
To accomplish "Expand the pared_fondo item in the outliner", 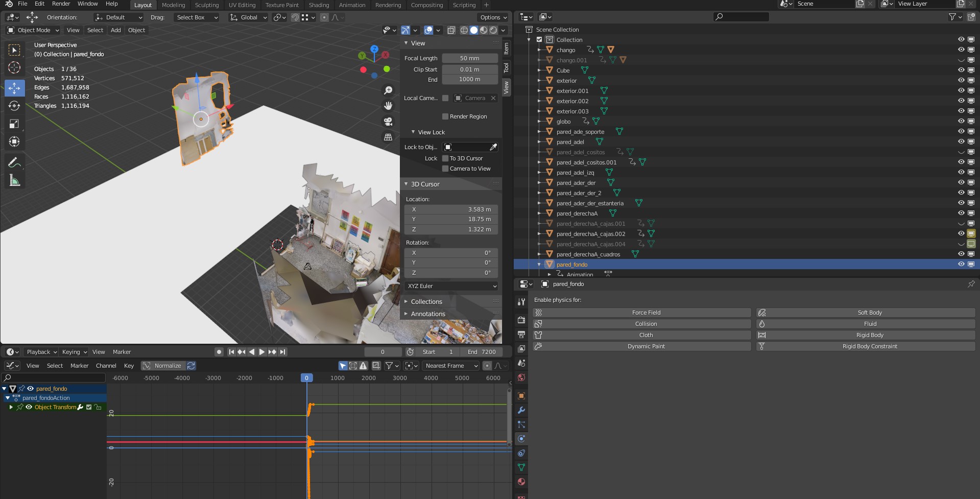I will point(539,265).
